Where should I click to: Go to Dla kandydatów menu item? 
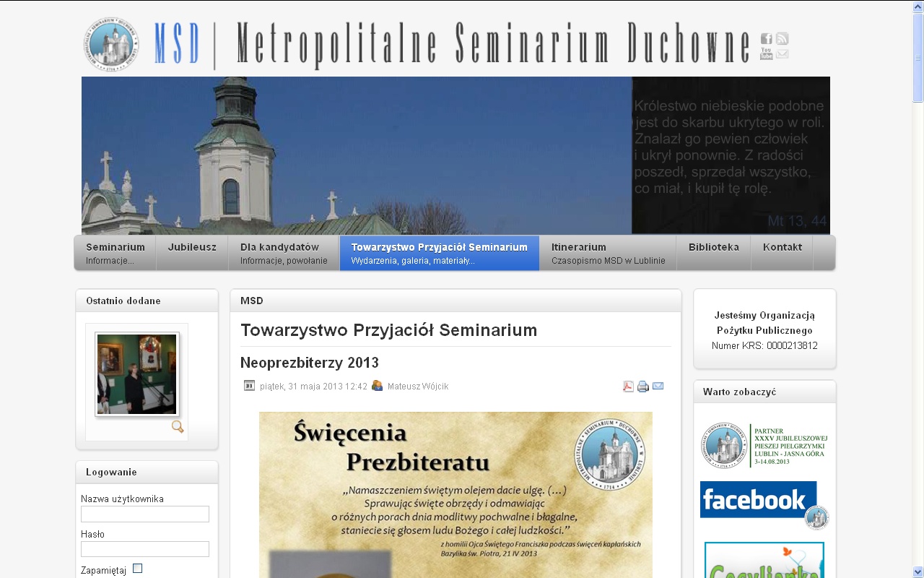[x=284, y=253]
